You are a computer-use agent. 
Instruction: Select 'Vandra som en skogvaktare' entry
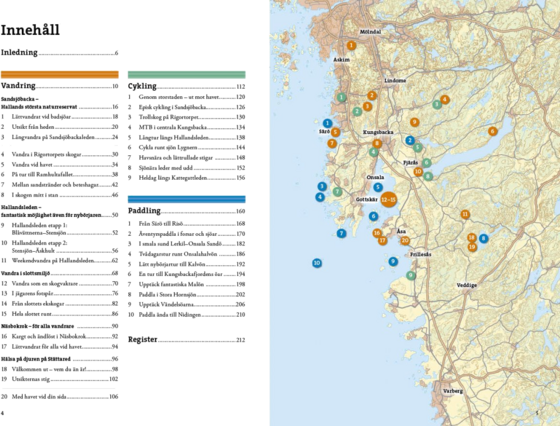(x=59, y=284)
